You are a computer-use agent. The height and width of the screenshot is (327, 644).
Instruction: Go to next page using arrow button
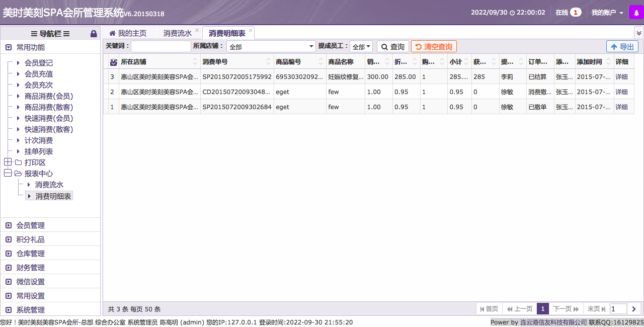tap(634, 309)
